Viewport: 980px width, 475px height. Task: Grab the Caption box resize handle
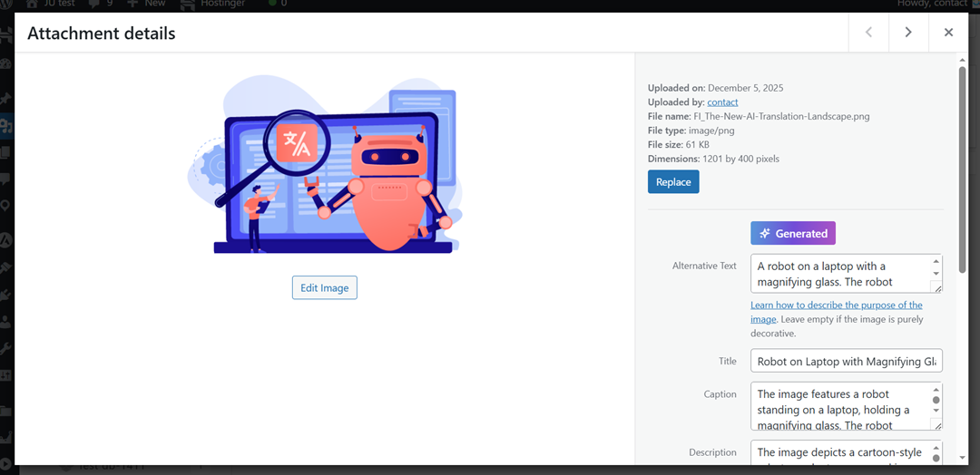pos(937,425)
